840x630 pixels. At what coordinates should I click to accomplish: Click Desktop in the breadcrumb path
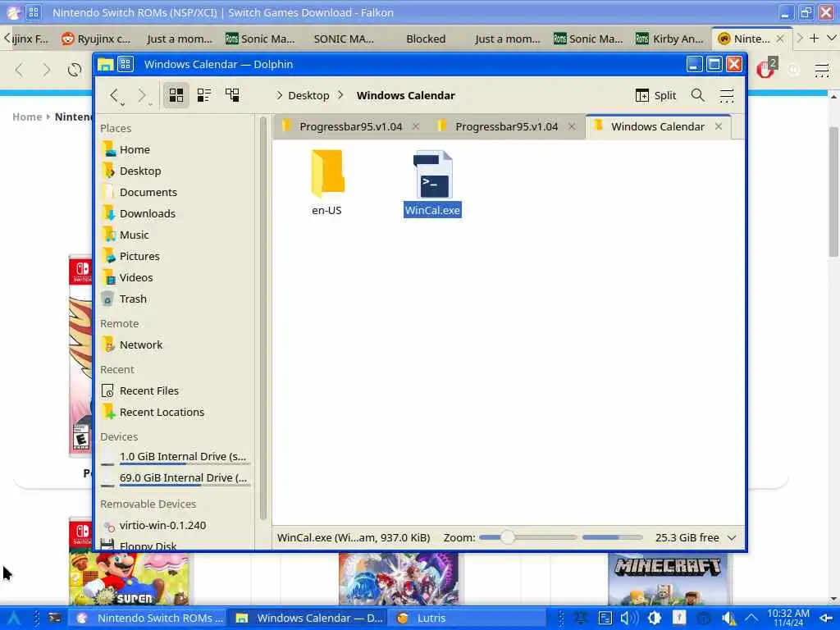[308, 95]
